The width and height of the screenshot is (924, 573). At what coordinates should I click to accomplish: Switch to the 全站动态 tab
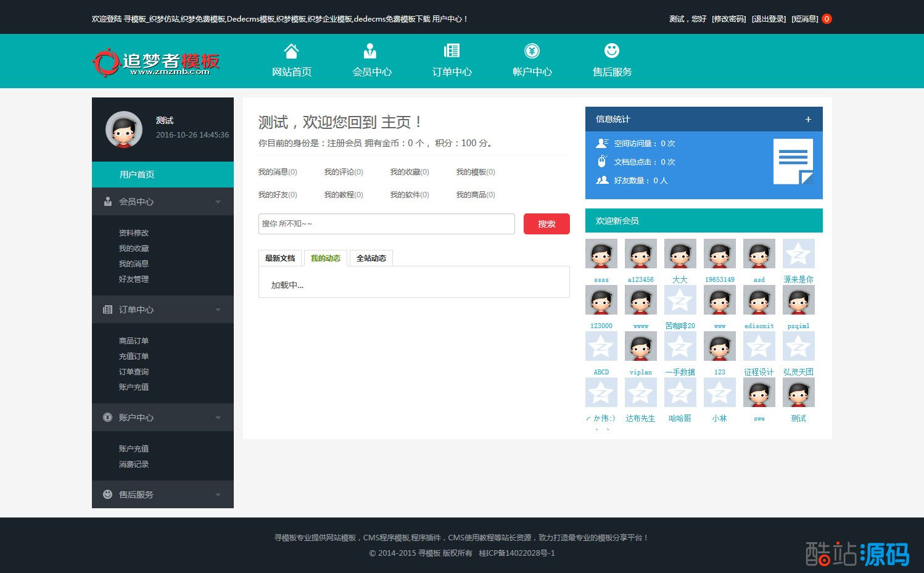[x=371, y=258]
